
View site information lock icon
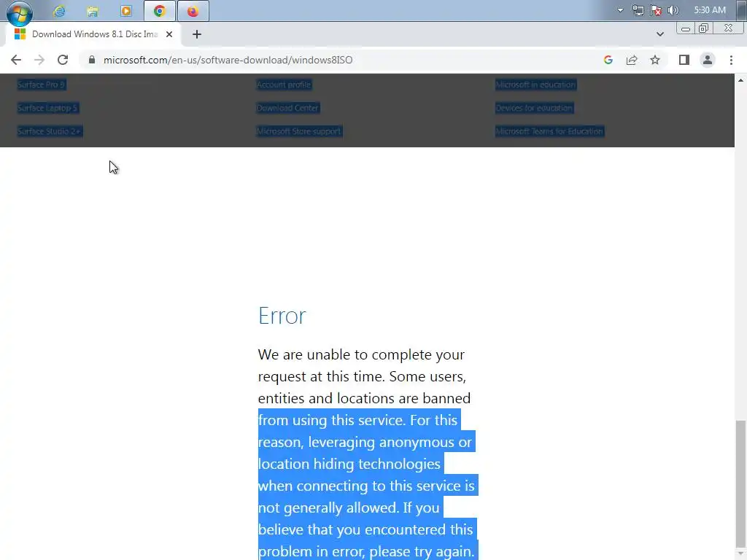92,60
